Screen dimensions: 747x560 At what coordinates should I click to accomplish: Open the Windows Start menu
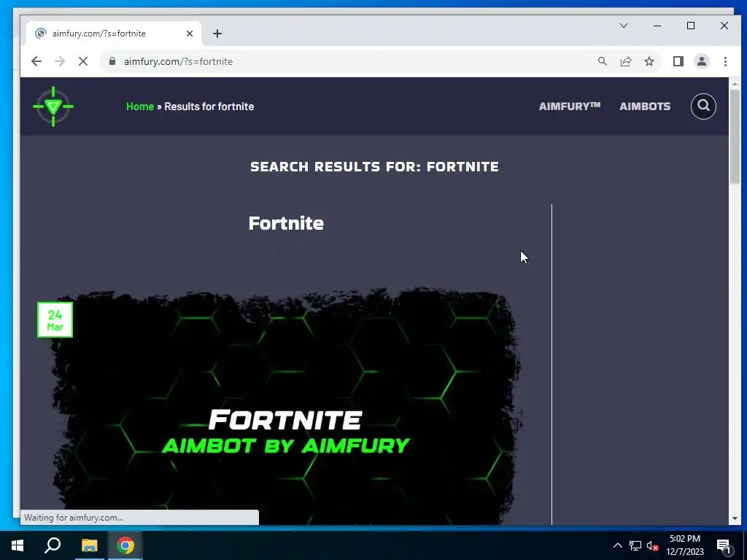click(x=18, y=545)
